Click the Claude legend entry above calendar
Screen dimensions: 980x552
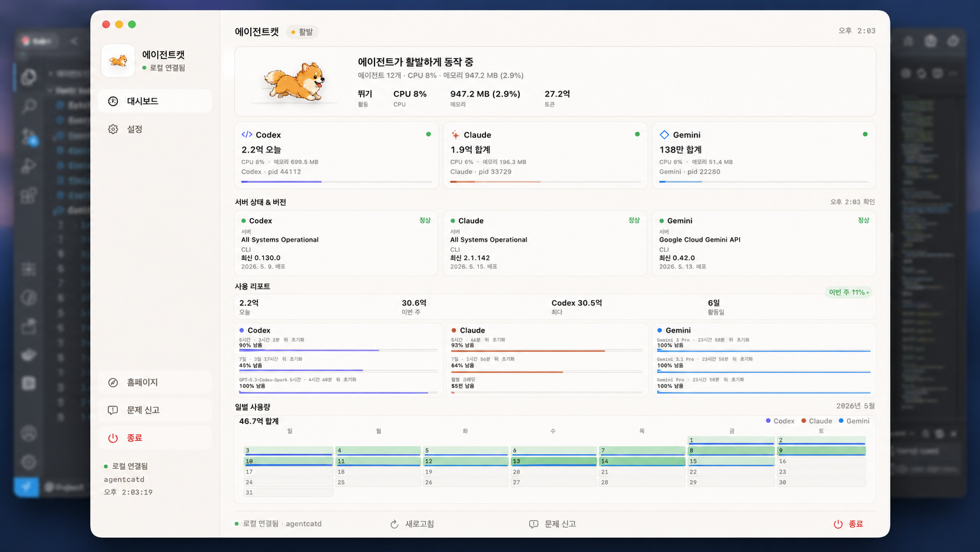[x=816, y=421]
